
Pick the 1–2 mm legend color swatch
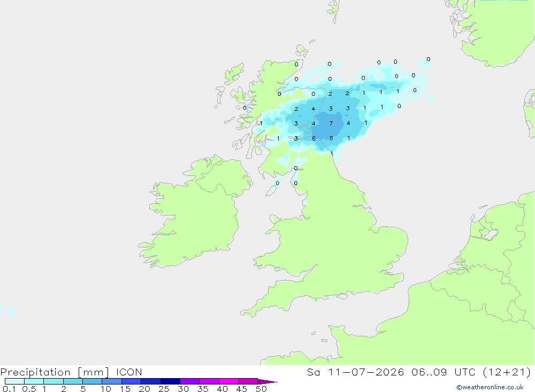tap(53, 381)
